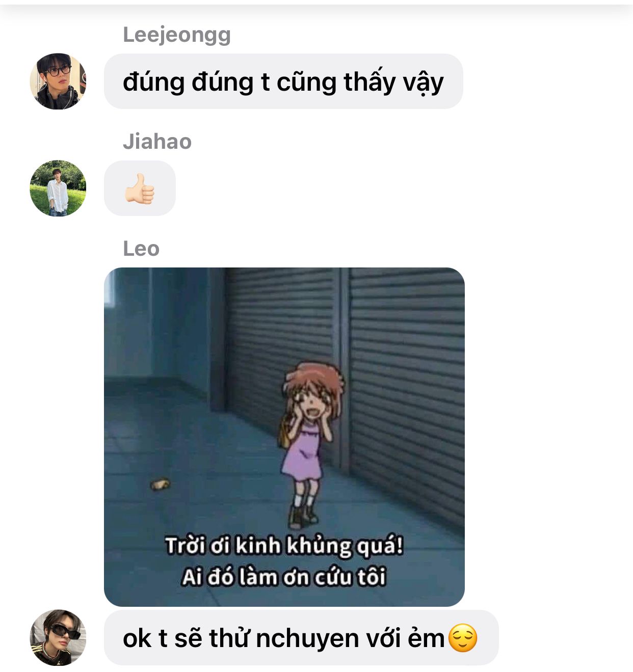Open Leejeongg's profile avatar

[x=58, y=82]
